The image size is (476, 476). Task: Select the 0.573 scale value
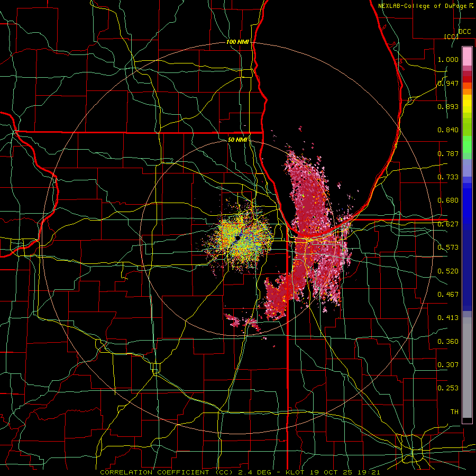[448, 248]
